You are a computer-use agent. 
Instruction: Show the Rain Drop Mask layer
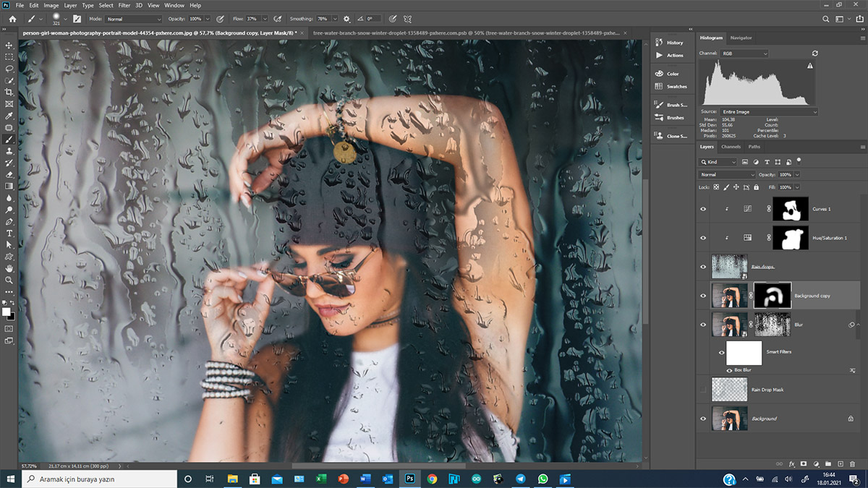pos(703,390)
